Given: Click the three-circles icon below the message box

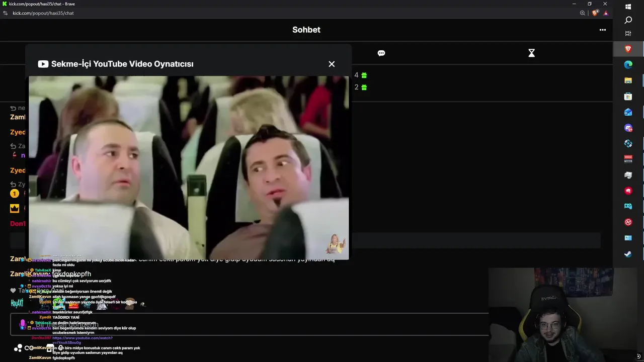Looking at the screenshot, I should [x=18, y=348].
